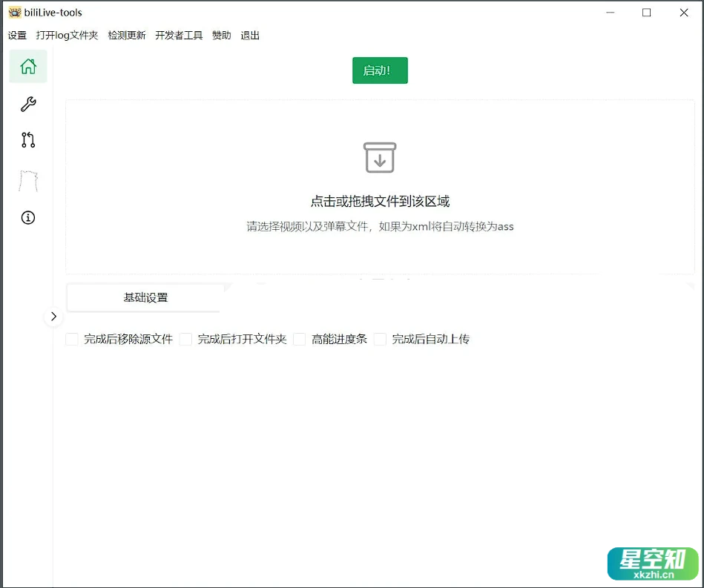Open 开发者工具 from the menu bar
The height and width of the screenshot is (588, 704).
tap(178, 35)
